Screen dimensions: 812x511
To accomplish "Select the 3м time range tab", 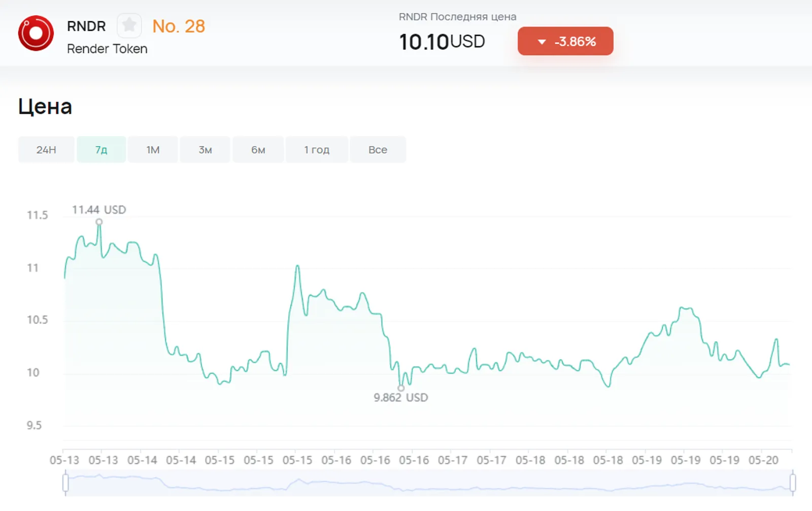I will [x=205, y=150].
